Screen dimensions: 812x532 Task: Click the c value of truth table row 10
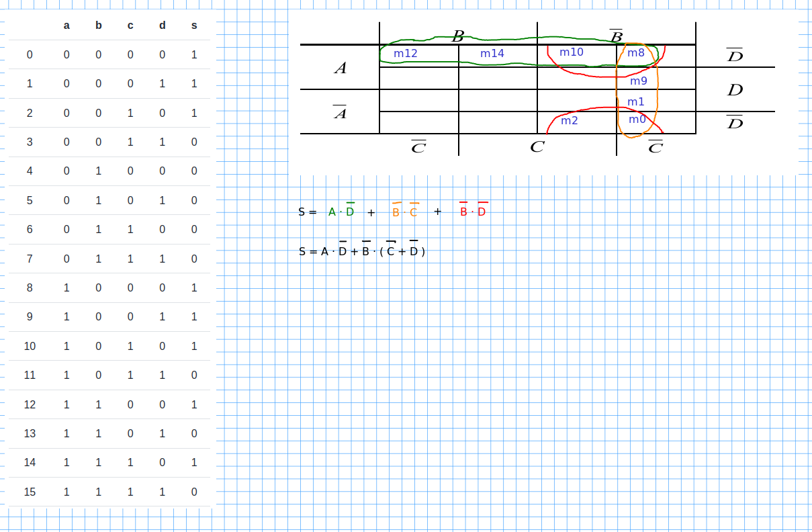click(x=130, y=346)
